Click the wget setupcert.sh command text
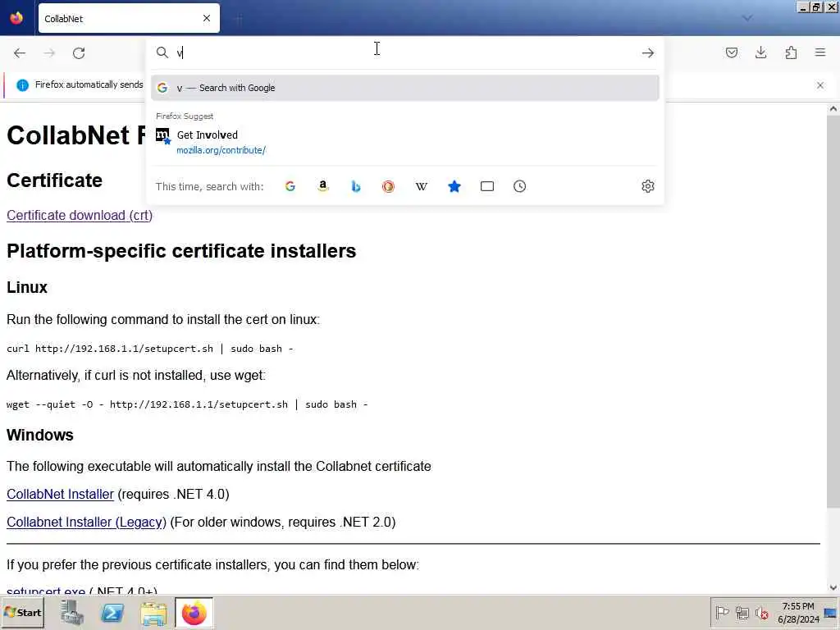840x630 pixels. (x=188, y=404)
